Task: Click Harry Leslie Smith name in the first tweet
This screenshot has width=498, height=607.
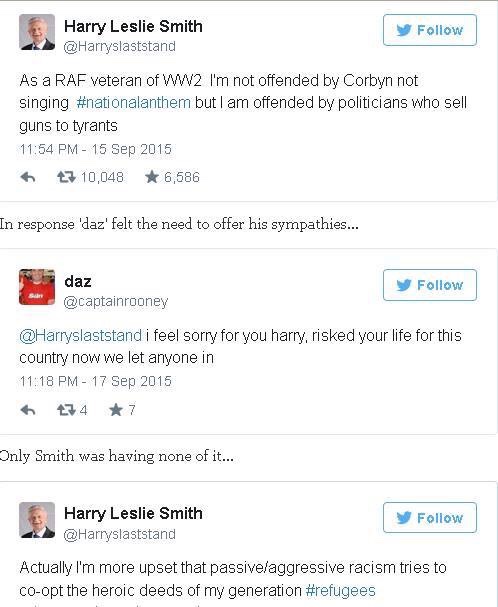Action: coord(133,26)
